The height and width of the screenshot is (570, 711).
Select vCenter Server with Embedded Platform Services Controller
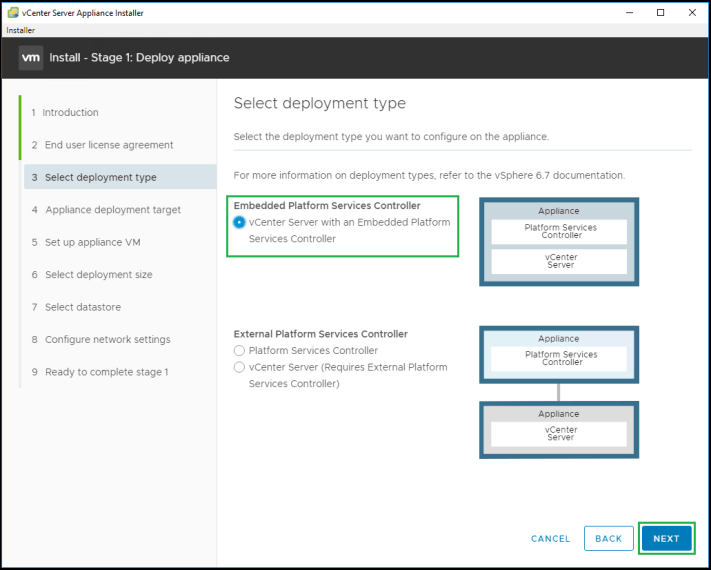click(x=240, y=222)
